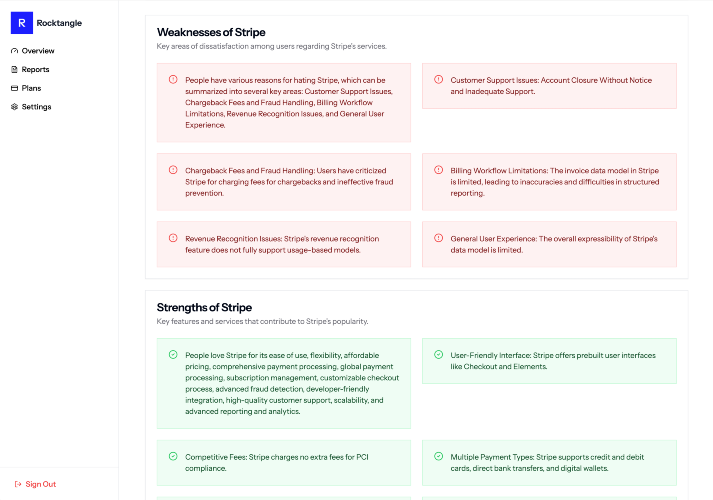Click check icon beside Multiple Payment Types
Image resolution: width=713 pixels, height=500 pixels.
438,456
